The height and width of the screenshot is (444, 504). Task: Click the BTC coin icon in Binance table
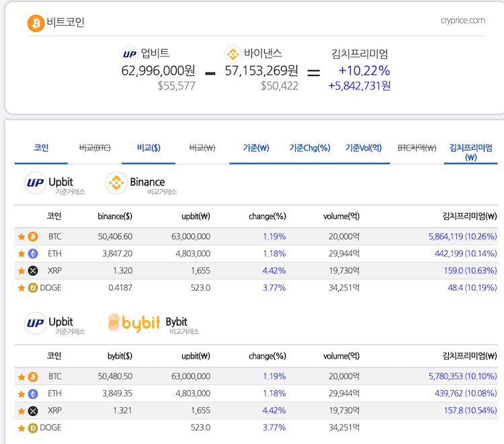coord(33,236)
